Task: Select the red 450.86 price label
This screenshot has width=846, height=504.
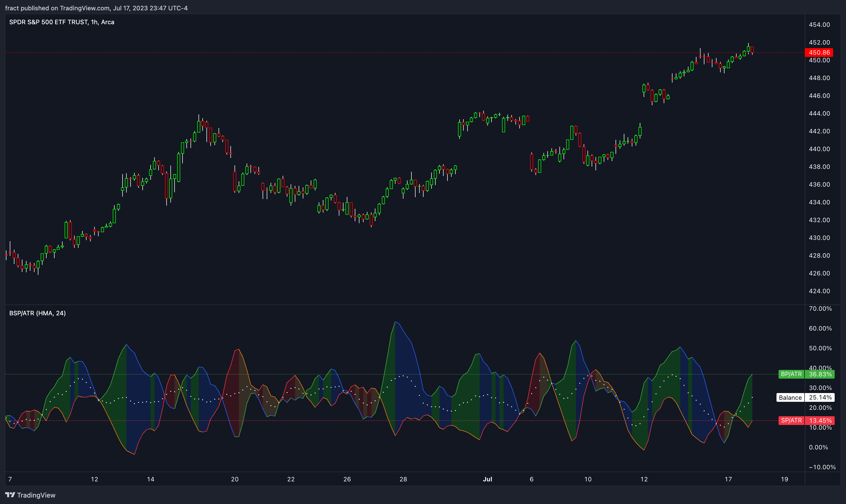Action: tap(819, 52)
